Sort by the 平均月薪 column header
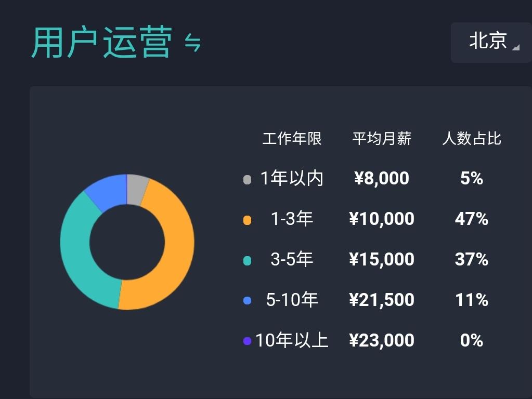This screenshot has height=399, width=532. 382,139
